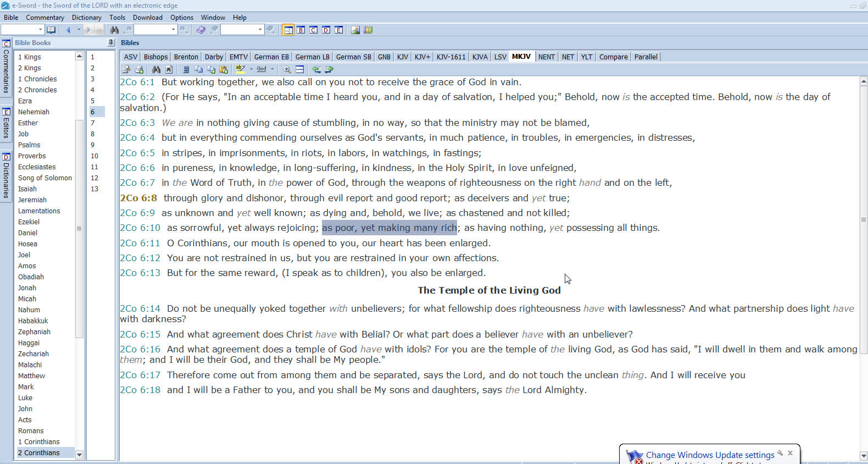Click the split view icon
The width and height of the screenshot is (868, 464).
(x=299, y=69)
